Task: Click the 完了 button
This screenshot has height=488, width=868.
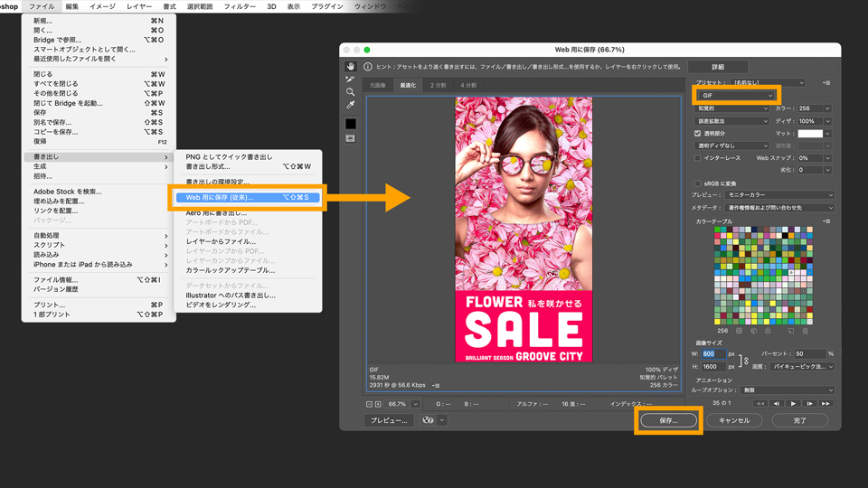Action: 800,420
